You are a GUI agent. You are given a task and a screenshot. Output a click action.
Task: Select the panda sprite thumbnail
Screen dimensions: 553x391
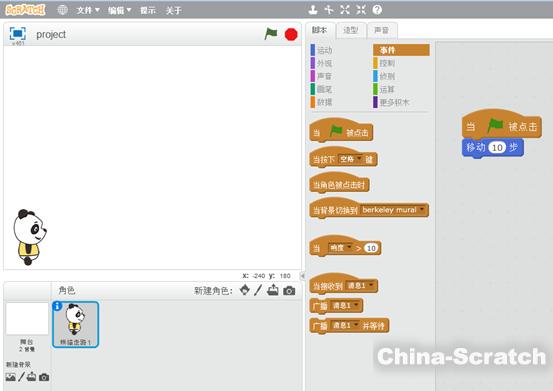[75, 324]
